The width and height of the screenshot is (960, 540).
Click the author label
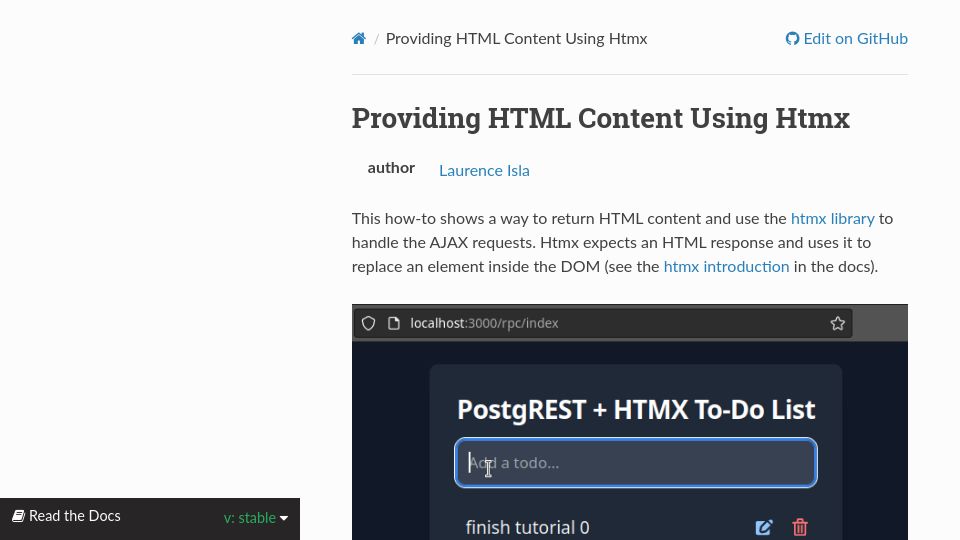point(391,168)
